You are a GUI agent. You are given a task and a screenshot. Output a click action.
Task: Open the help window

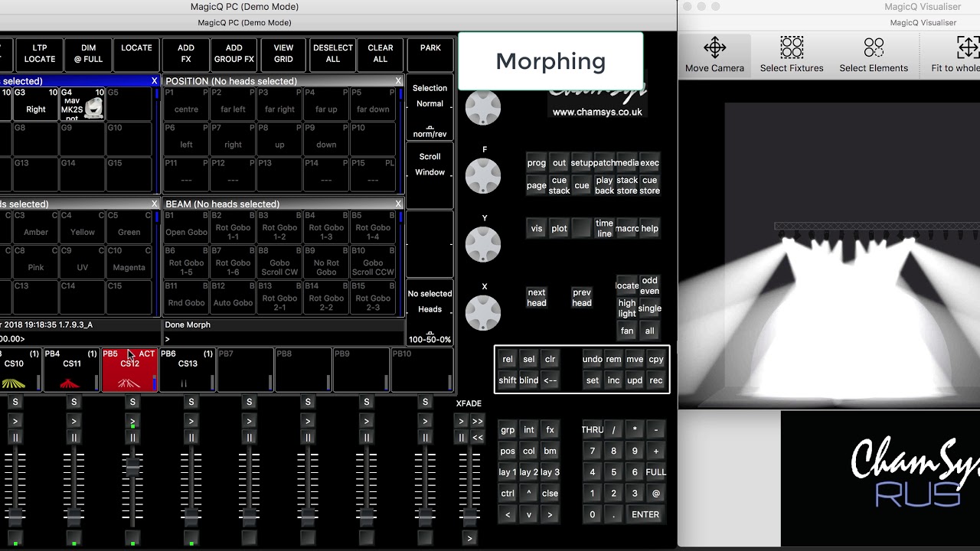point(649,229)
